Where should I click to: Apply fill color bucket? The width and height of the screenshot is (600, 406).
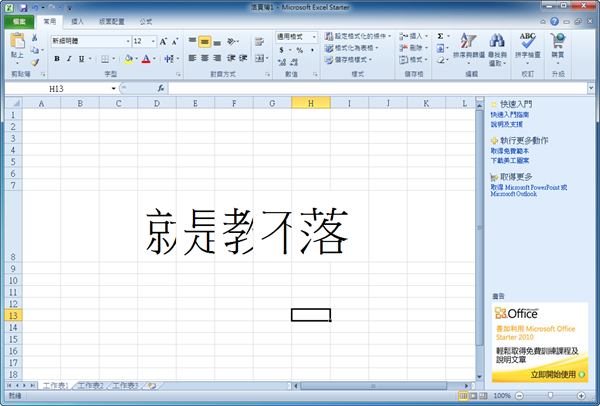tap(129, 59)
